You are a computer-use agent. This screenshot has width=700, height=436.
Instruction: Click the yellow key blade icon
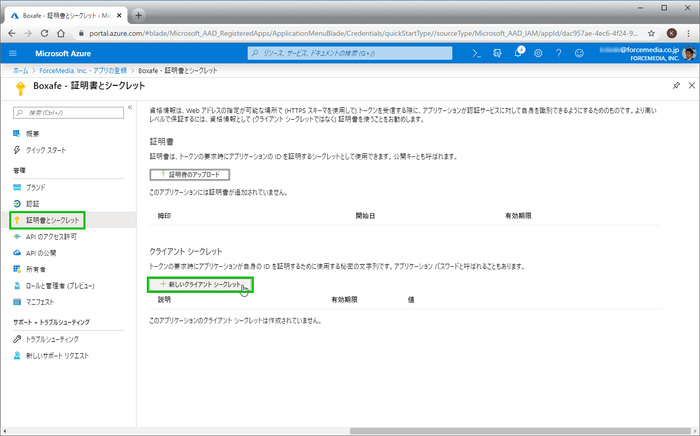20,88
